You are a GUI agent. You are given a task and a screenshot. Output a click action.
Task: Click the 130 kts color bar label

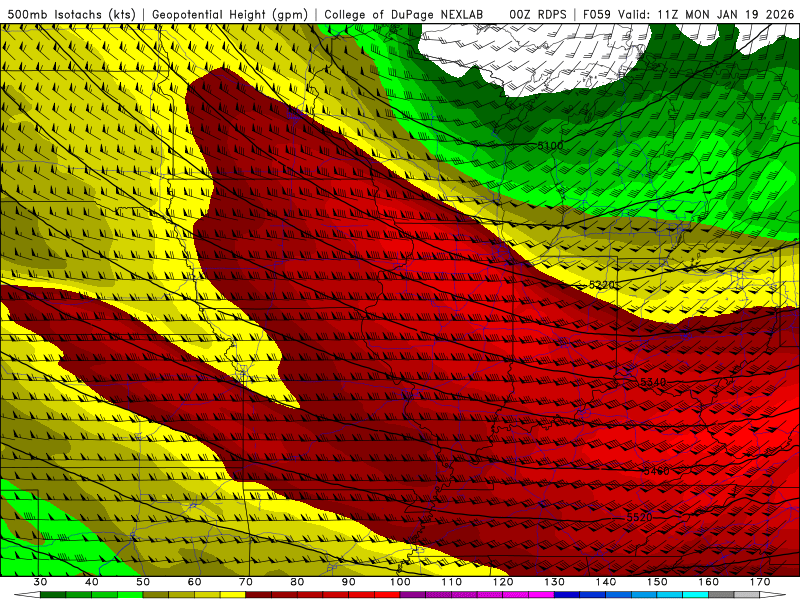555,582
